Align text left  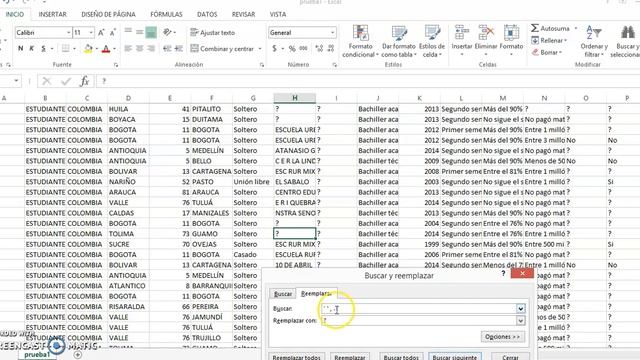pyautogui.click(x=128, y=49)
